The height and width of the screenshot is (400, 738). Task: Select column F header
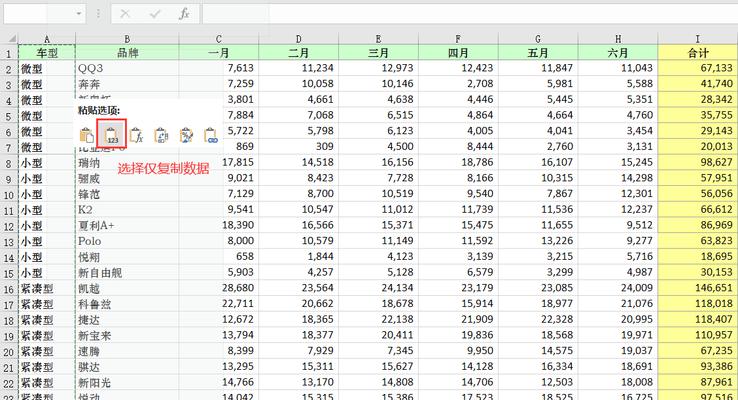458,39
